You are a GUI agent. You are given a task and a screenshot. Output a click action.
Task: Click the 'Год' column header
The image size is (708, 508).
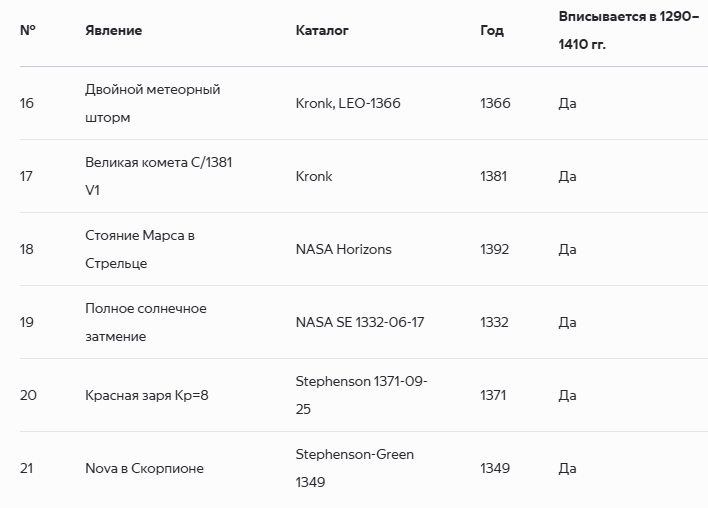[492, 30]
